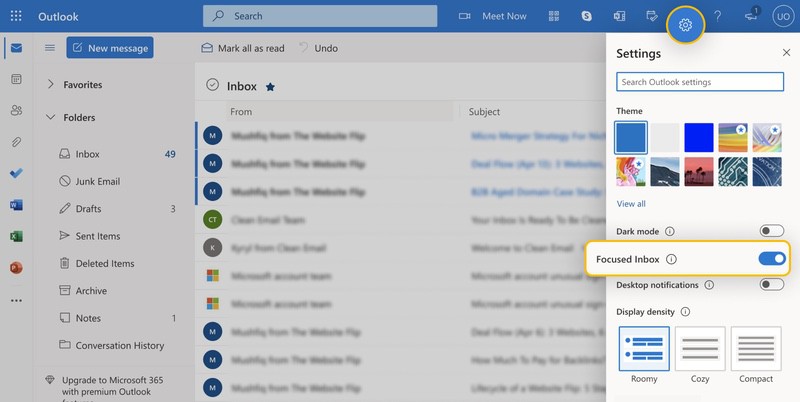Open To Do checkmark app
The image size is (800, 402).
click(16, 173)
